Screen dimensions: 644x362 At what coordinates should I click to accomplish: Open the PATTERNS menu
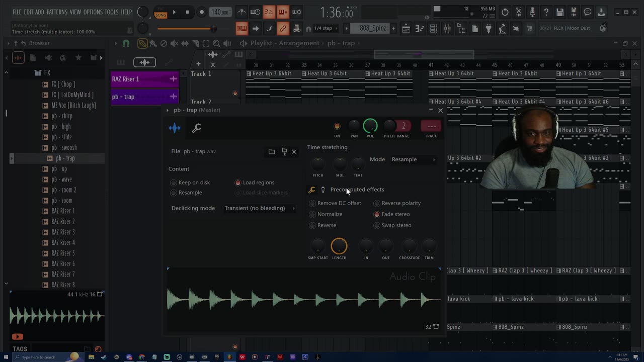(x=57, y=12)
